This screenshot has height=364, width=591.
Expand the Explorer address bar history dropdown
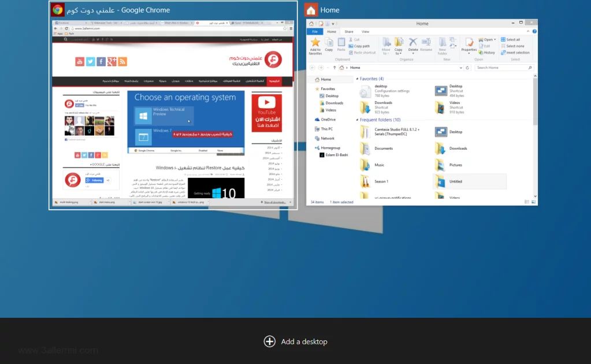tap(462, 68)
